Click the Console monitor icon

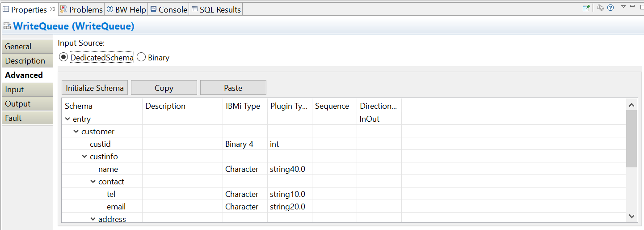[x=153, y=9]
